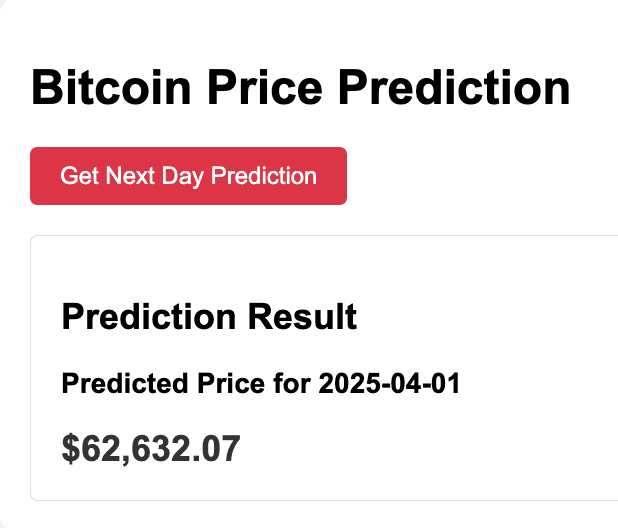618x528 pixels.
Task: Click the Get Next Day Prediction button
Action: point(188,176)
